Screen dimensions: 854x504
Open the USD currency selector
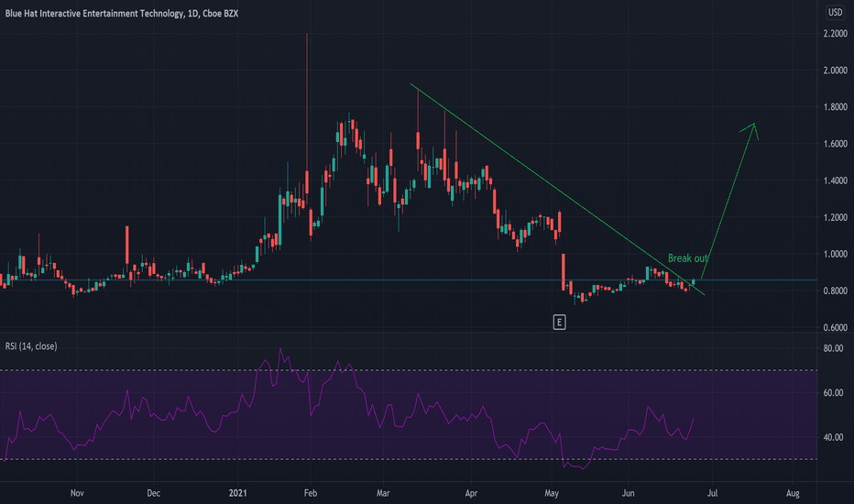click(835, 12)
